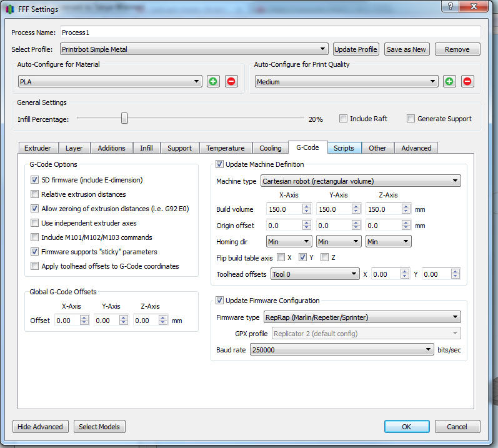The image size is (498, 448).
Task: Click the help question mark button
Action: click(448, 6)
